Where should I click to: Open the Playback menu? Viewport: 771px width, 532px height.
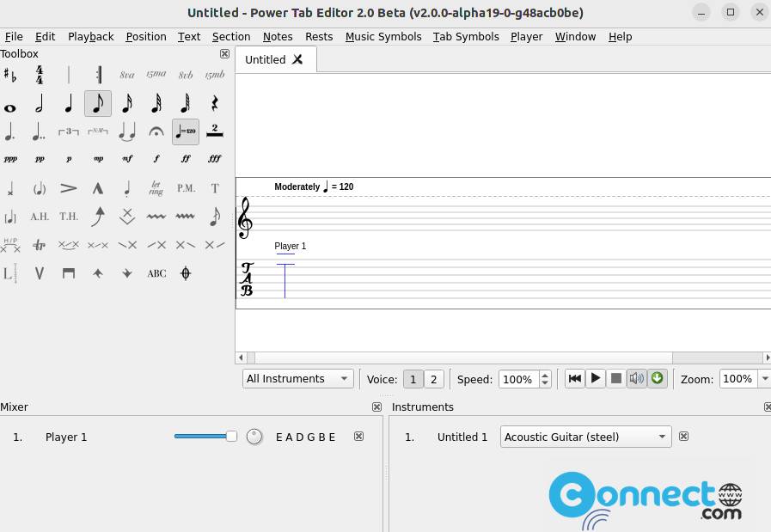[91, 37]
